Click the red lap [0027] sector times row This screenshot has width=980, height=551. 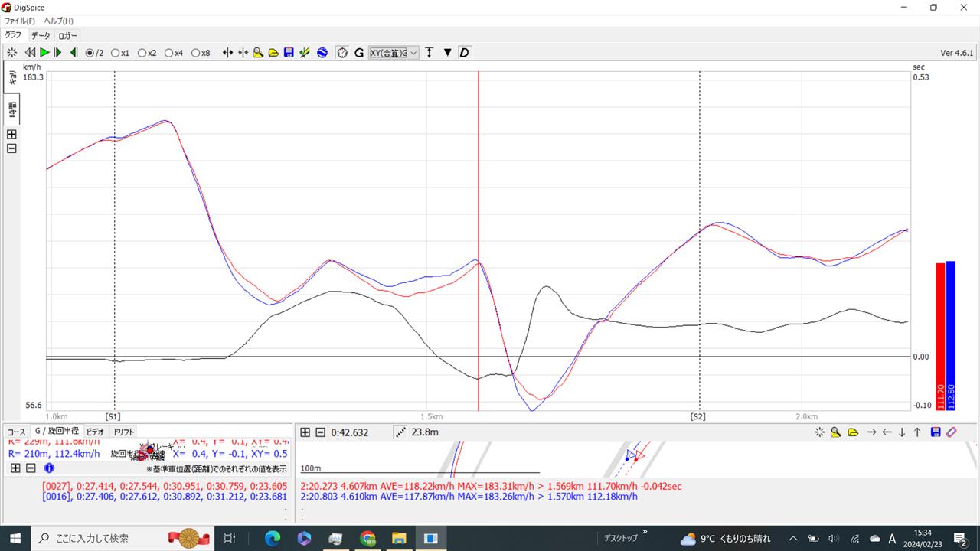point(165,486)
